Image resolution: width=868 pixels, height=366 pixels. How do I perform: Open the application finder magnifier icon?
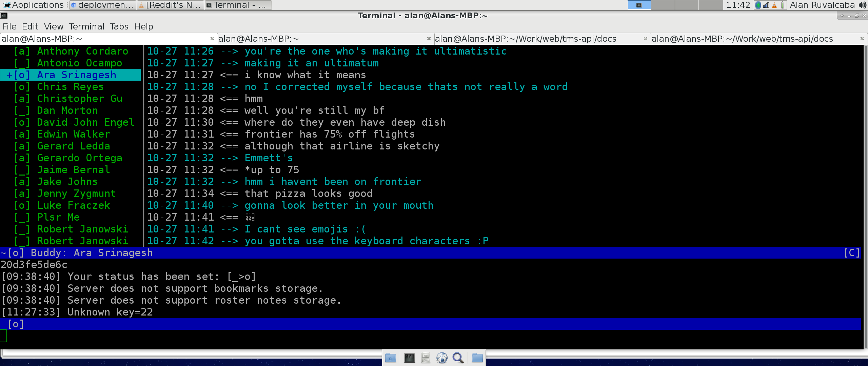(x=458, y=358)
